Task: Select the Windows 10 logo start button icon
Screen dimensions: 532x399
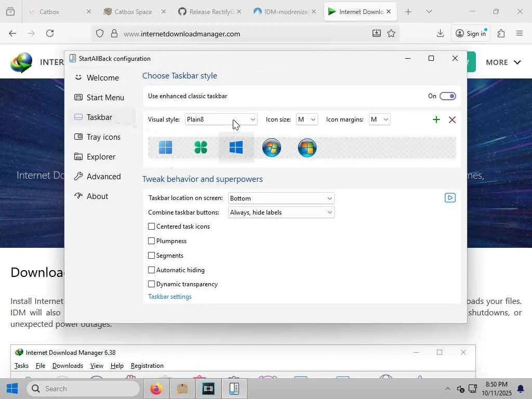Action: coord(236,148)
